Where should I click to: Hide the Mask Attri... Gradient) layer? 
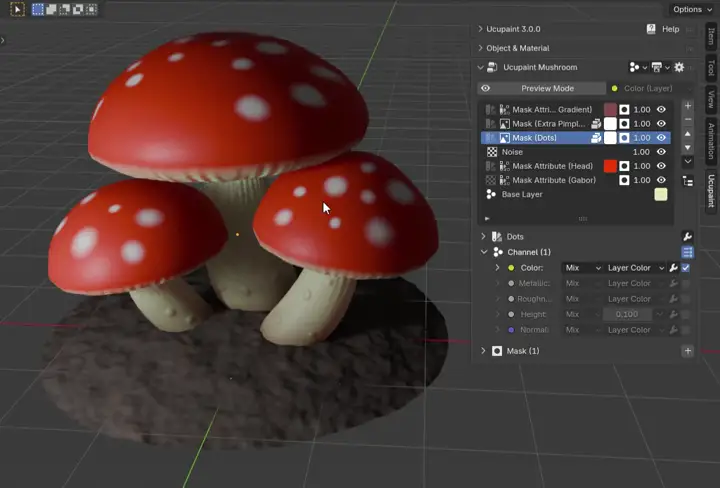click(661, 109)
